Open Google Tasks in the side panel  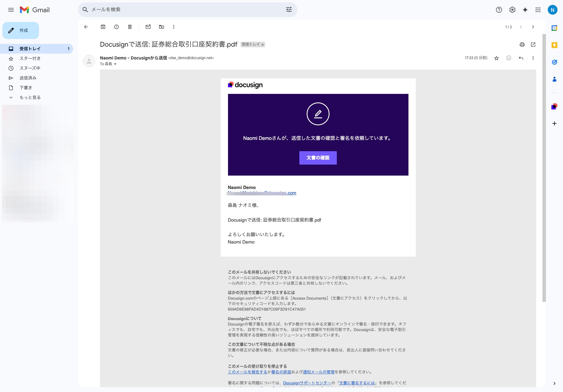[x=554, y=62]
